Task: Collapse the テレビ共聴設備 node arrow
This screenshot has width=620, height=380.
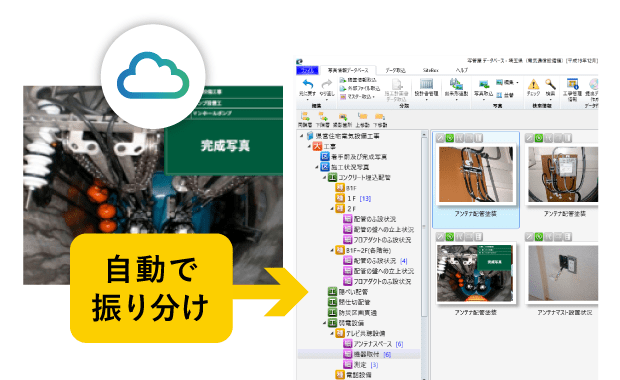Action: click(332, 333)
